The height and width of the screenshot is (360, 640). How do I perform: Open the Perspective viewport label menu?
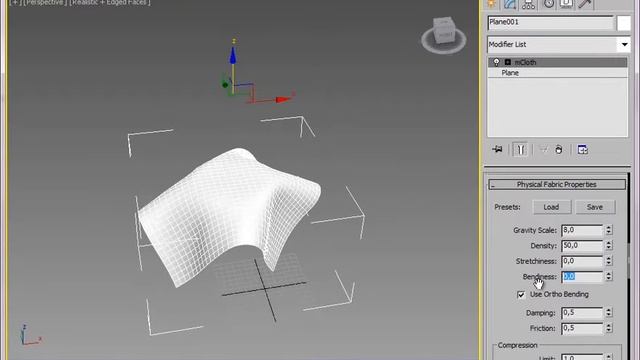pos(45,2)
